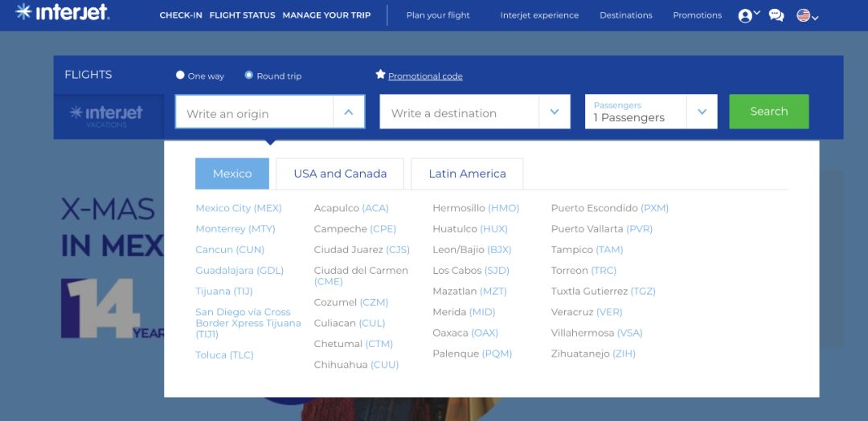Pick Culiacan (CUL) from the list

pyautogui.click(x=350, y=323)
